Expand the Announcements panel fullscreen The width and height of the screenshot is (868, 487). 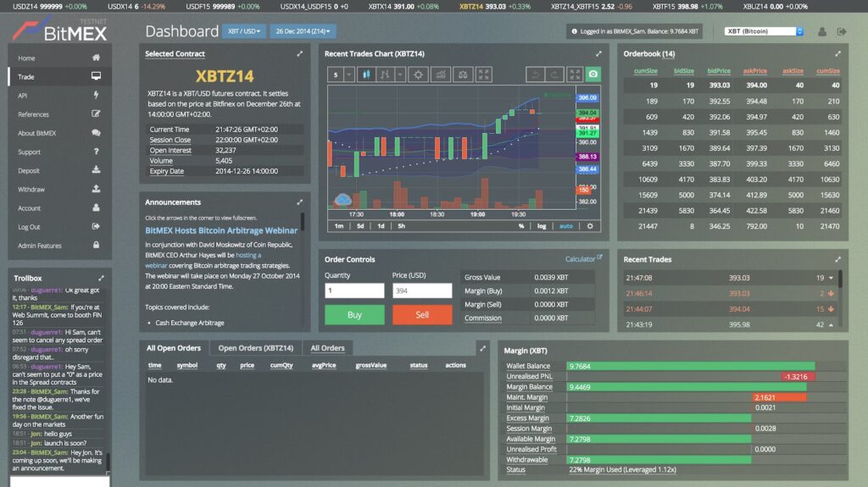(299, 202)
